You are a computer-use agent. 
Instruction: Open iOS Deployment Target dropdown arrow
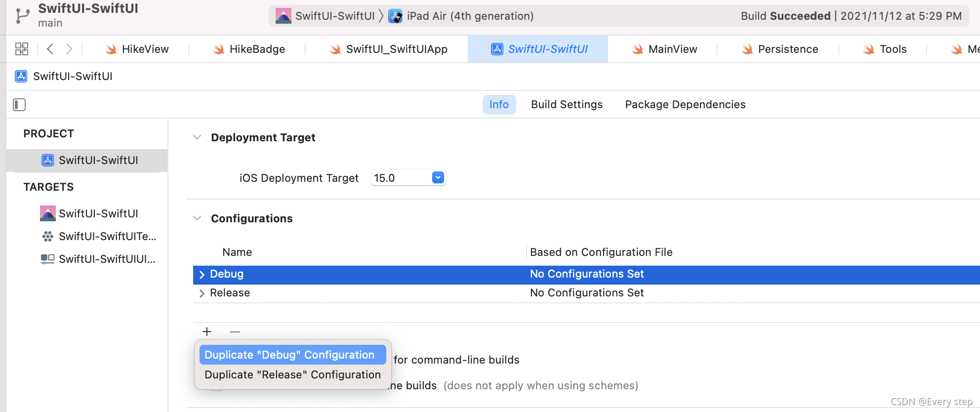click(x=438, y=177)
